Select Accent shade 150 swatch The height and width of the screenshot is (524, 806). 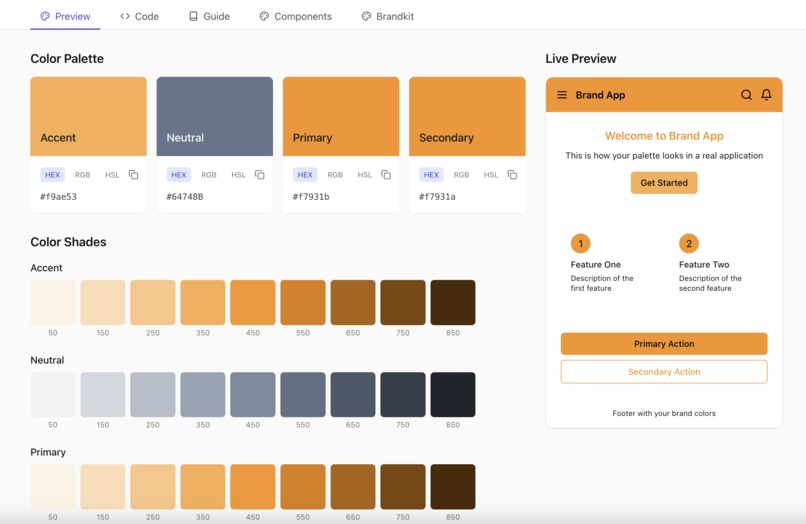click(x=103, y=302)
